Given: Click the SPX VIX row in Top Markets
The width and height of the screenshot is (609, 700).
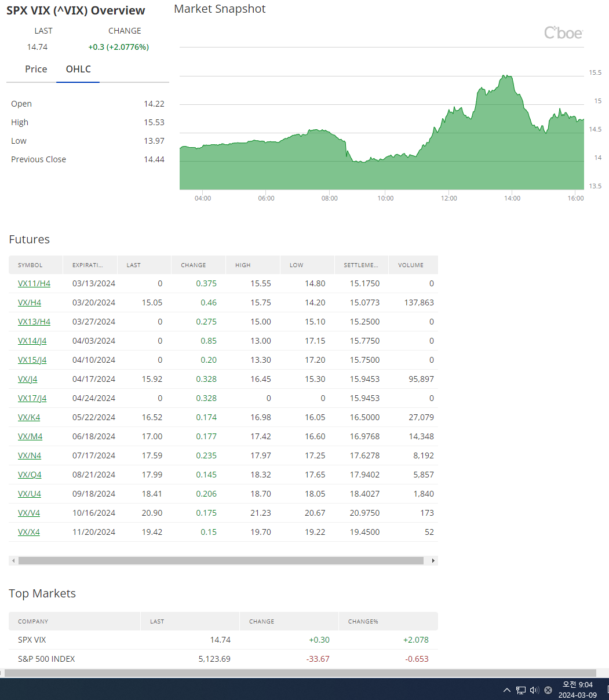Looking at the screenshot, I should click(x=223, y=640).
